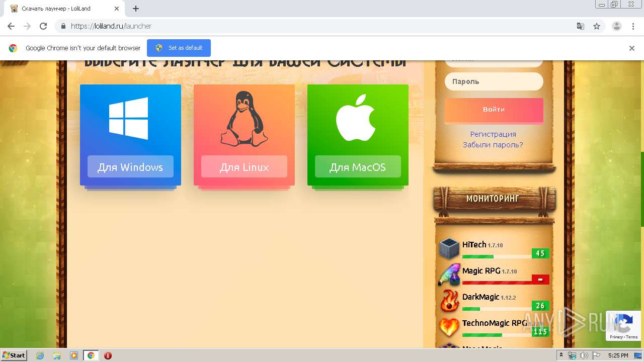Show hidden tray icons arrow
644x362 pixels.
[x=561, y=355]
